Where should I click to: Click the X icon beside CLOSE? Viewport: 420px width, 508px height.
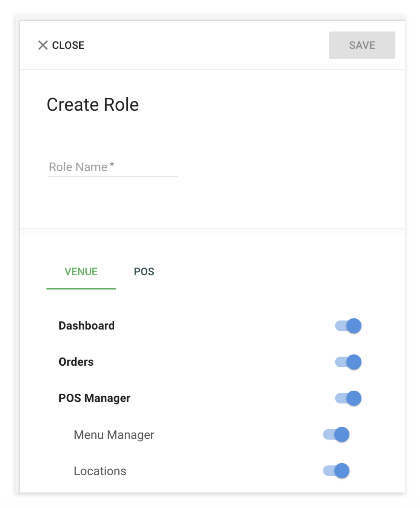coord(43,45)
